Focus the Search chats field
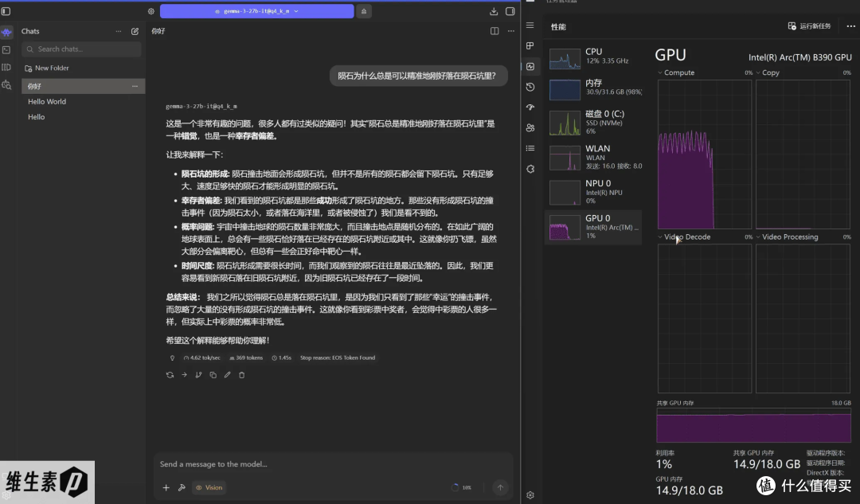This screenshot has height=504, width=860. pyautogui.click(x=81, y=49)
